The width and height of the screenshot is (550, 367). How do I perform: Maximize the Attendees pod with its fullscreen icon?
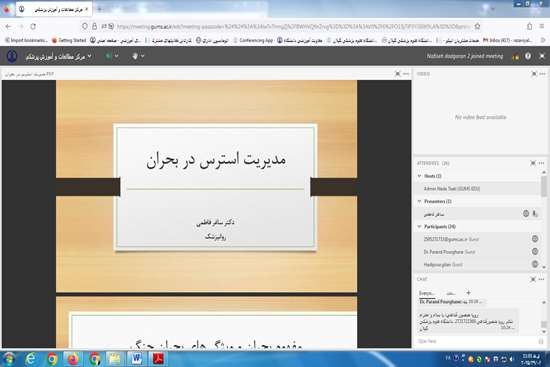point(533,163)
